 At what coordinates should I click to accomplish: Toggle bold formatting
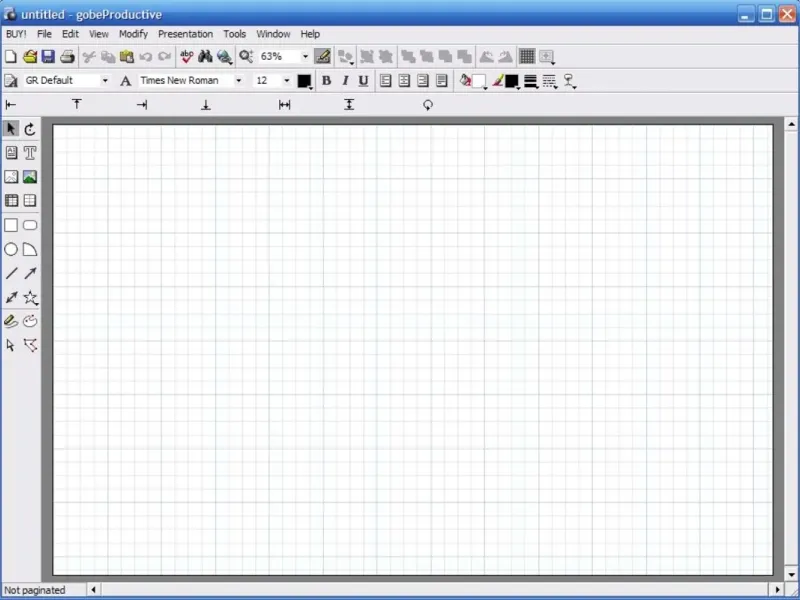pos(327,81)
